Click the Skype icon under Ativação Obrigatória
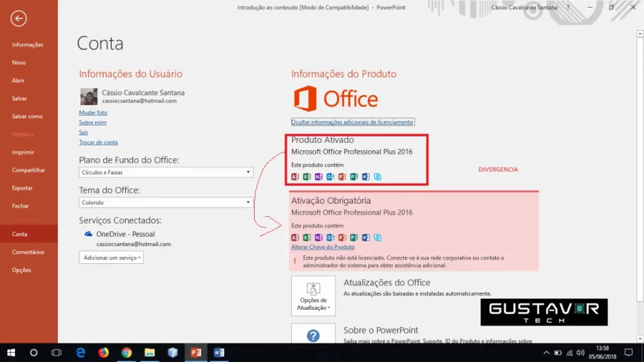The height and width of the screenshot is (362, 644). [377, 238]
